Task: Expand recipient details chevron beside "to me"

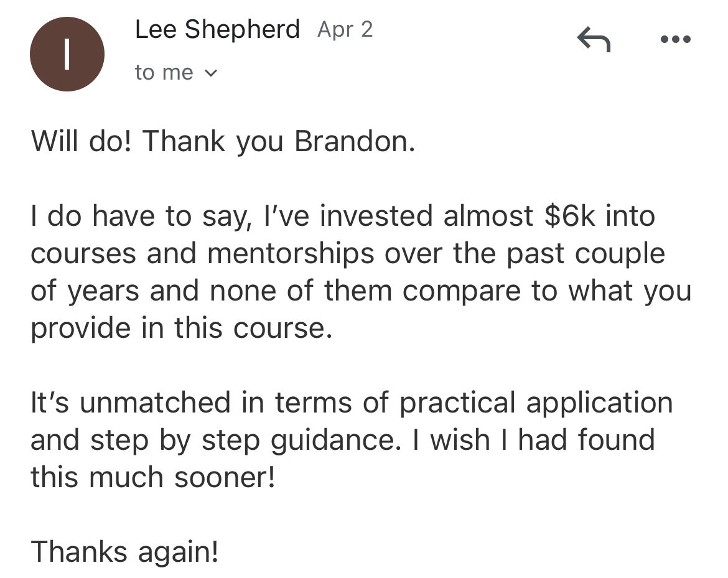Action: 211,73
